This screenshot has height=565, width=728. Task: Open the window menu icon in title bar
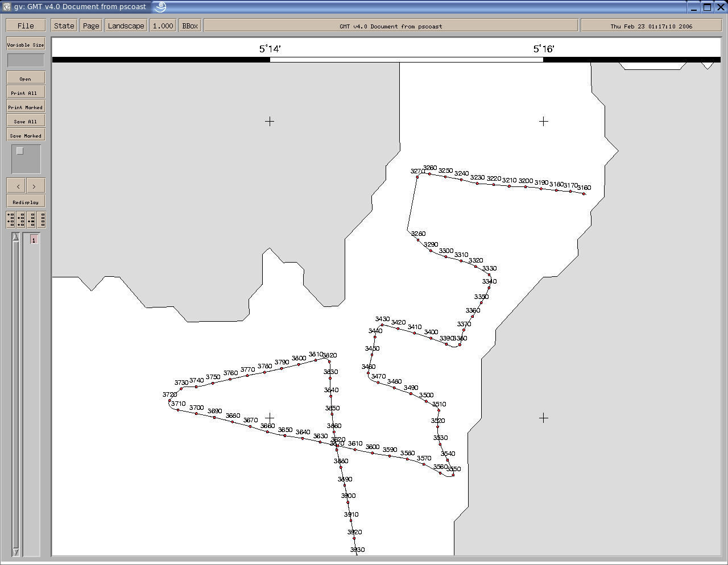coord(7,7)
